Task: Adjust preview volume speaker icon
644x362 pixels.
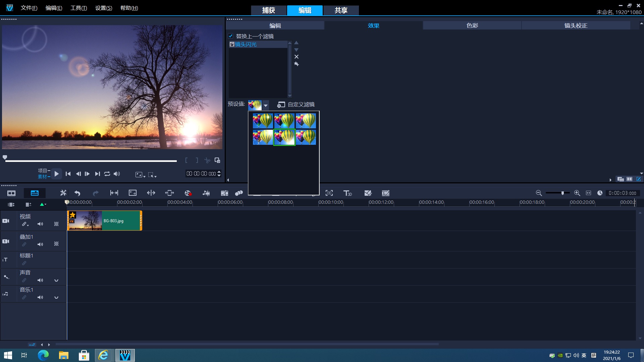Action: [x=117, y=174]
